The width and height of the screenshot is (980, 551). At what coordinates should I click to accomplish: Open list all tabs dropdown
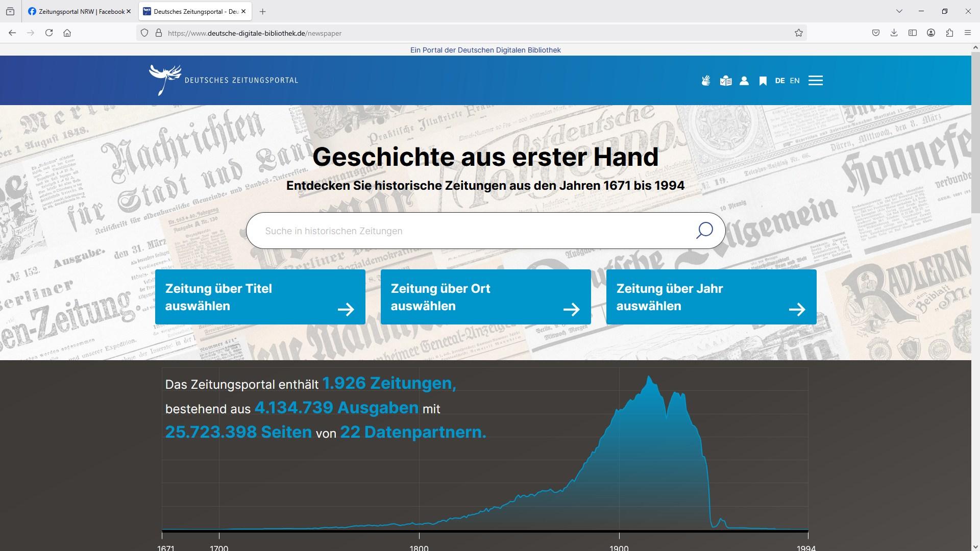[x=899, y=11]
